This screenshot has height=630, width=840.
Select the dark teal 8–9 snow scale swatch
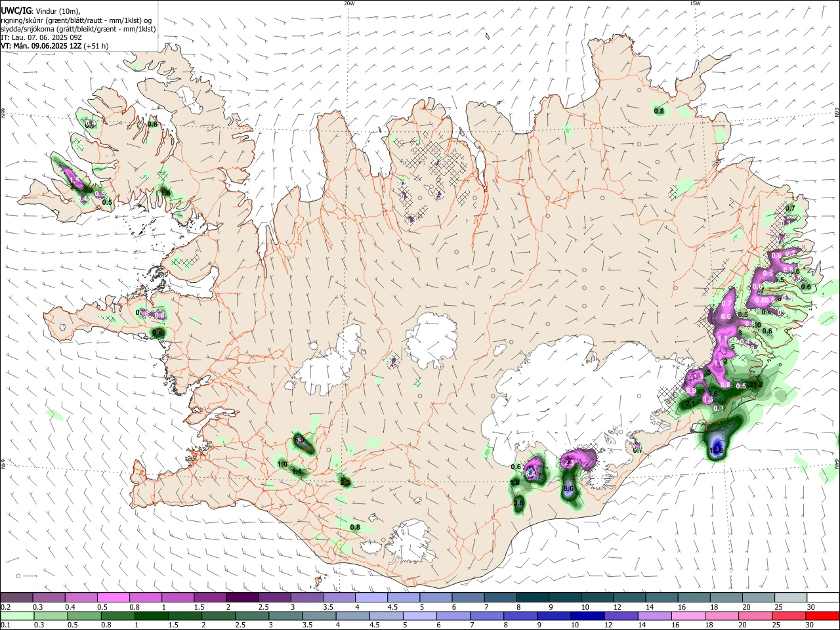532,597
